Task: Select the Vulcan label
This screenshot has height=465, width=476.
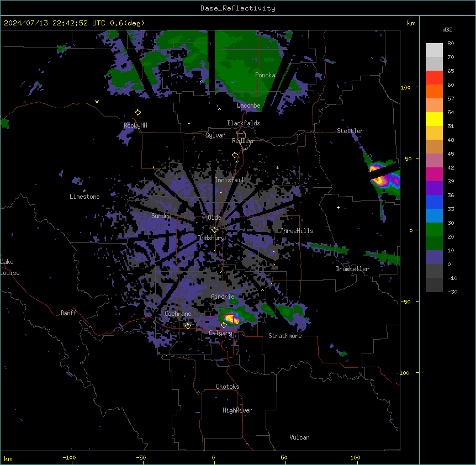Action: click(x=300, y=437)
